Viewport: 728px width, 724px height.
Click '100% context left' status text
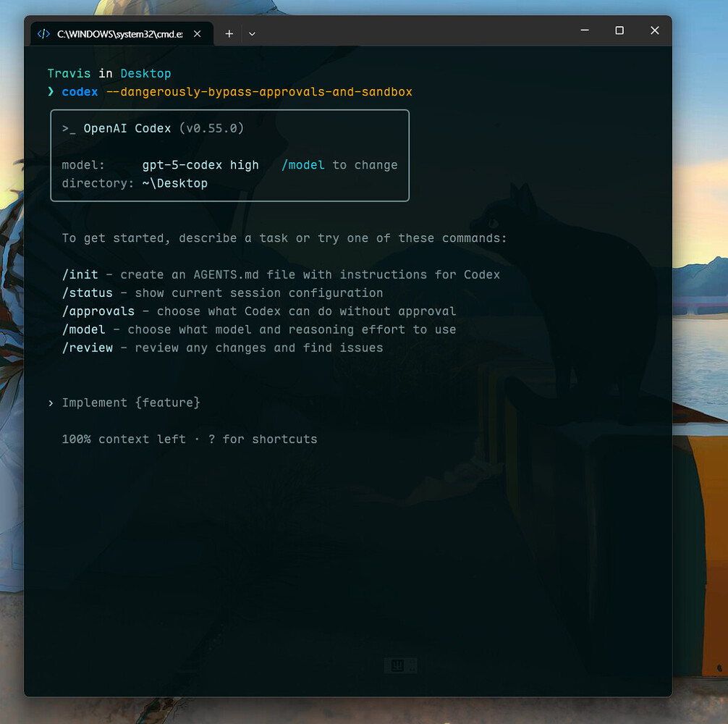click(124, 439)
